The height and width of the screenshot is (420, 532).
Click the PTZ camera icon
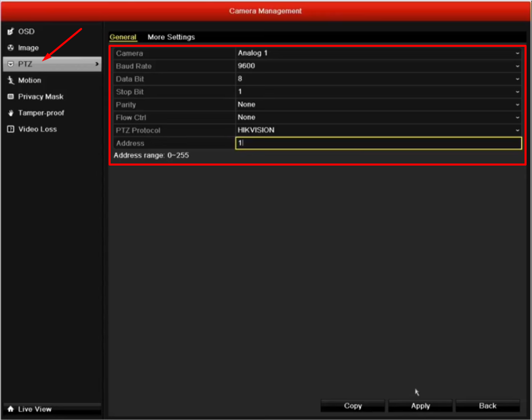11,64
